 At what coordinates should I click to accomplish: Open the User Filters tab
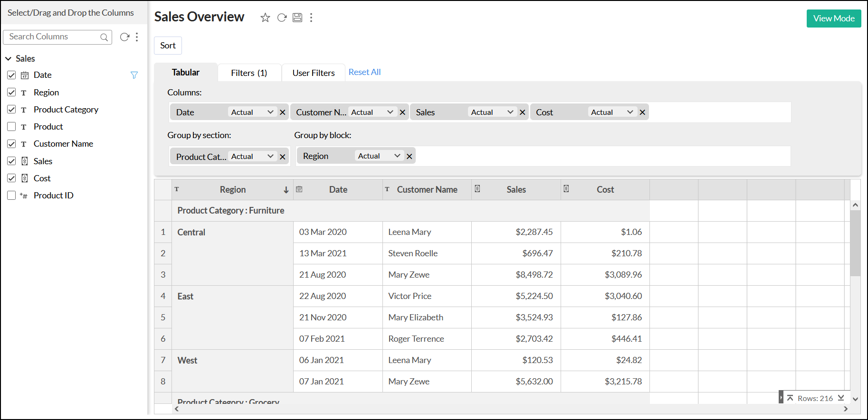point(314,73)
